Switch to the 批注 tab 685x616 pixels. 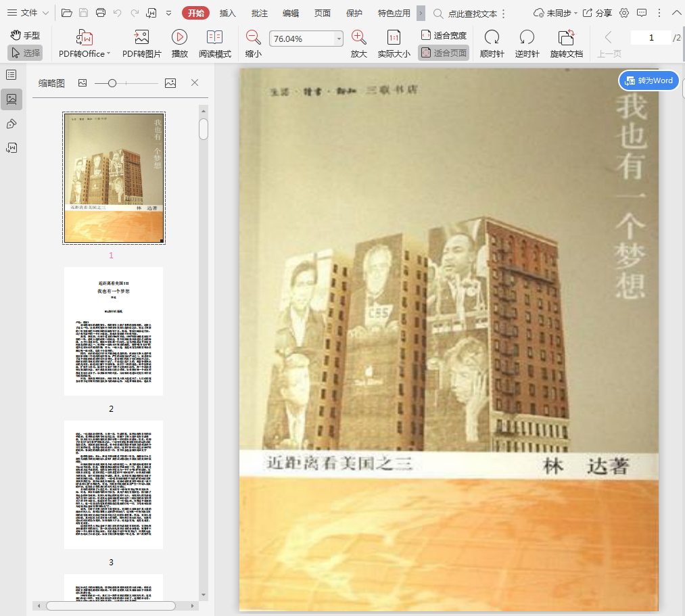click(x=260, y=13)
